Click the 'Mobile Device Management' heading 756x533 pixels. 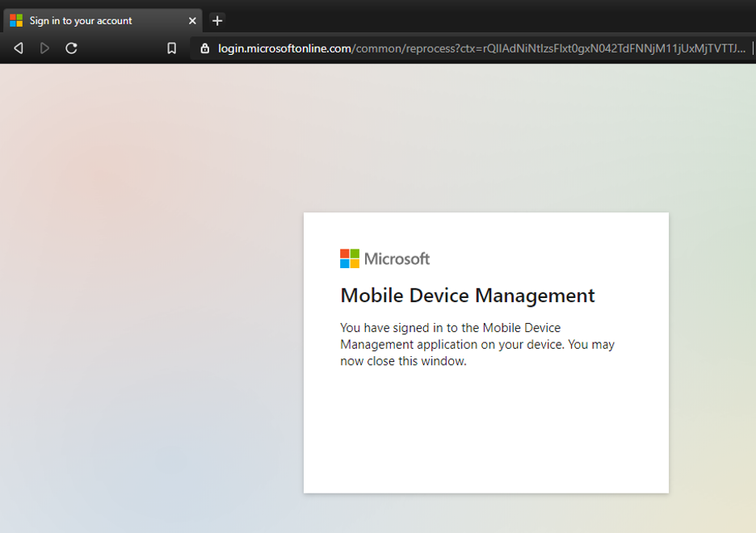468,296
